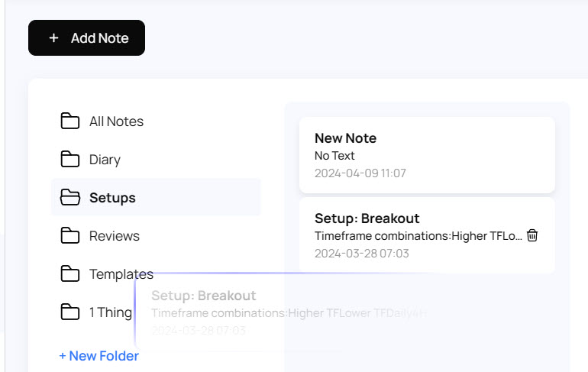Screen dimensions: 588x372
Task: Click the Reviews folder icon
Action: (x=70, y=236)
